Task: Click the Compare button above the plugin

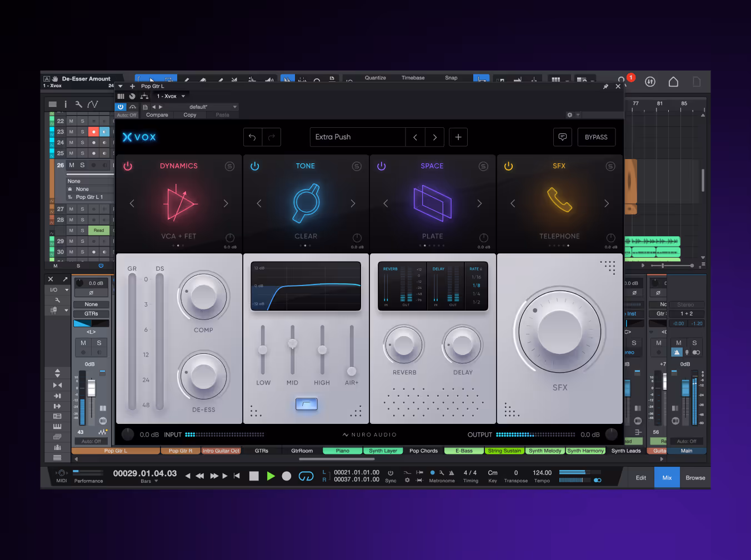Action: click(157, 114)
